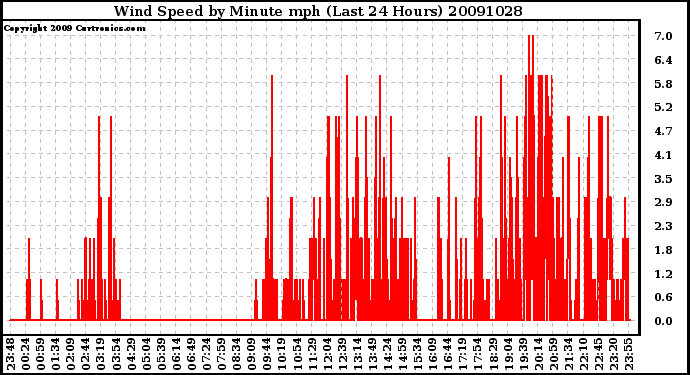This screenshot has width=690, height=375.
Task: Click the 23:20 time label
Action: (613, 354)
